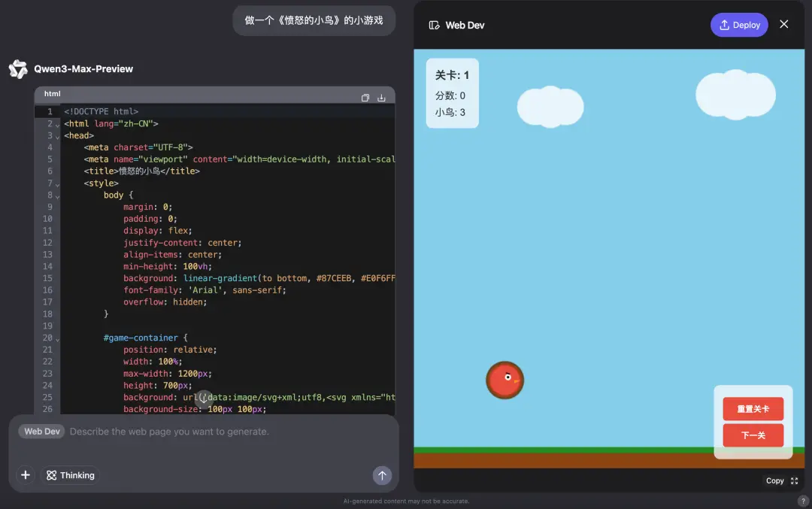Click the Web Dev mode tag in input
Image resolution: width=812 pixels, height=509 pixels.
tap(42, 432)
